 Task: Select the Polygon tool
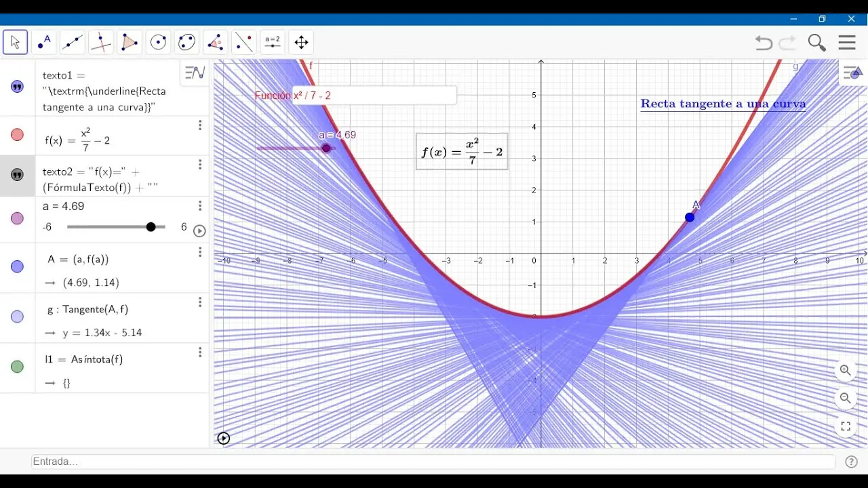pyautogui.click(x=129, y=42)
